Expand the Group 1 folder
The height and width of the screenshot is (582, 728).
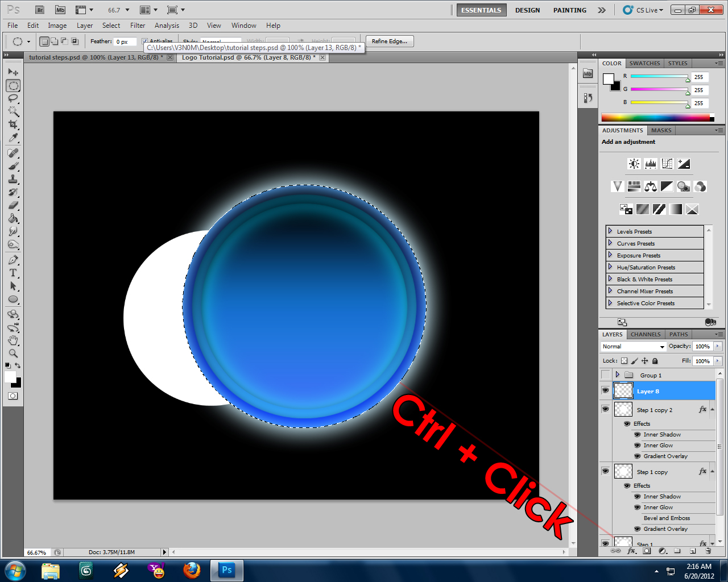pos(618,375)
